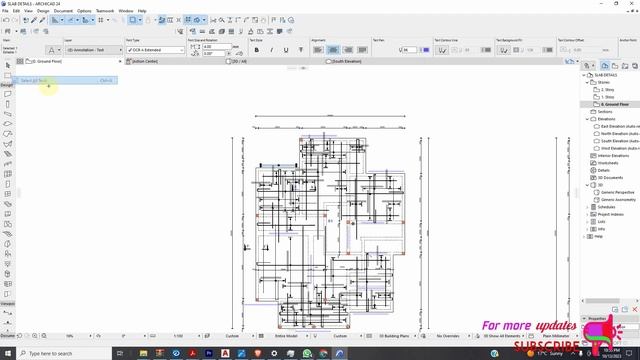
Task: Open the File menu
Action: 5,11
